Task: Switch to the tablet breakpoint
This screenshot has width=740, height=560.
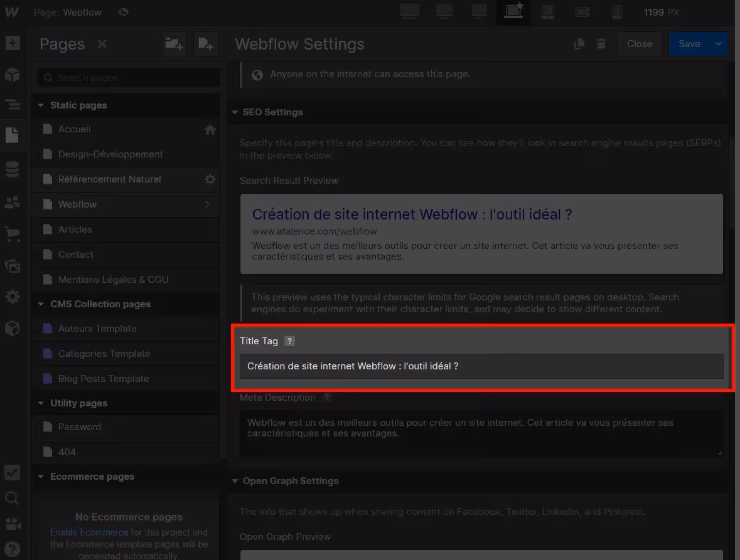Action: click(548, 12)
